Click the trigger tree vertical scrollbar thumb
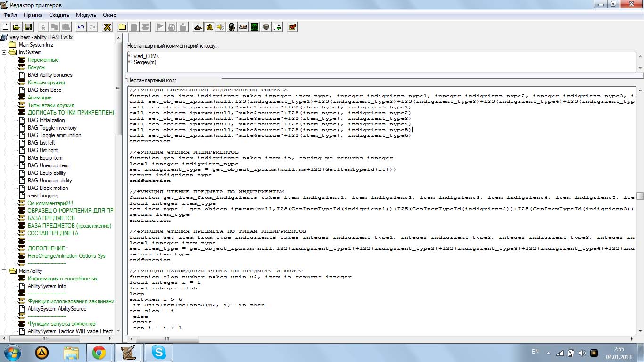Viewport: 644px width, 362px height. pyautogui.click(x=118, y=88)
